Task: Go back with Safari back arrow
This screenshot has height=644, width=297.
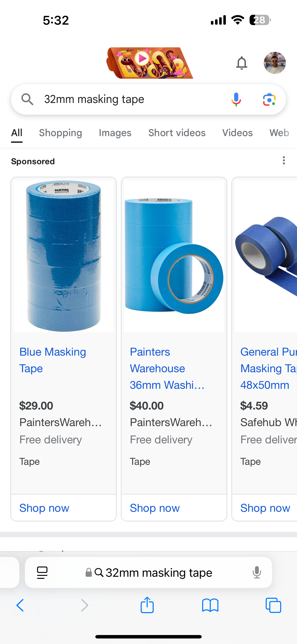Action: (20, 605)
